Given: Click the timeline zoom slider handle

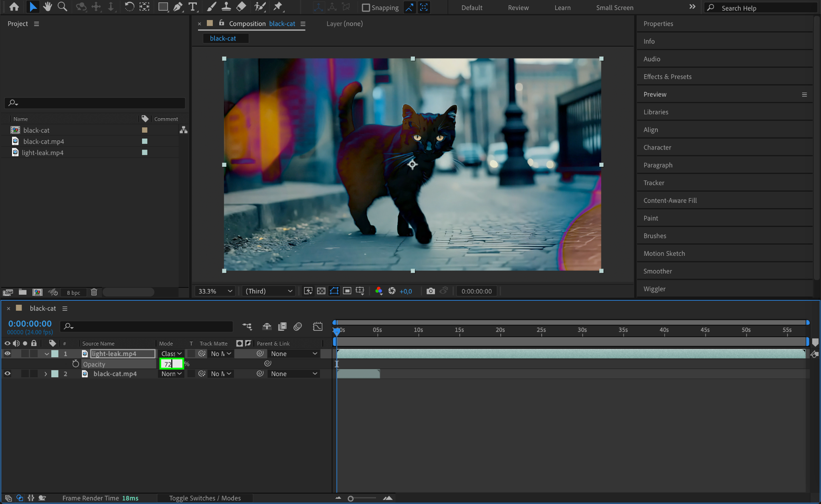Looking at the screenshot, I should point(351,498).
